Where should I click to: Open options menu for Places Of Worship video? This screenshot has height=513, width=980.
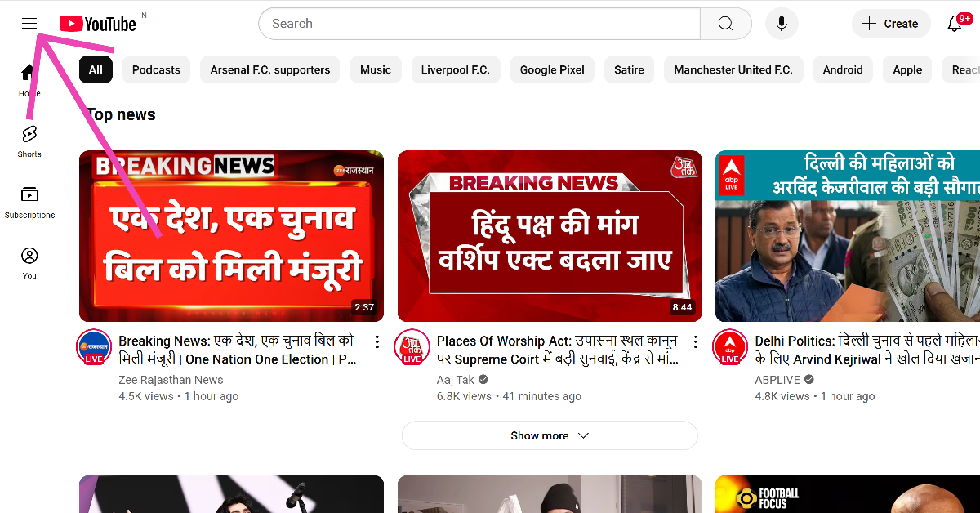(695, 341)
